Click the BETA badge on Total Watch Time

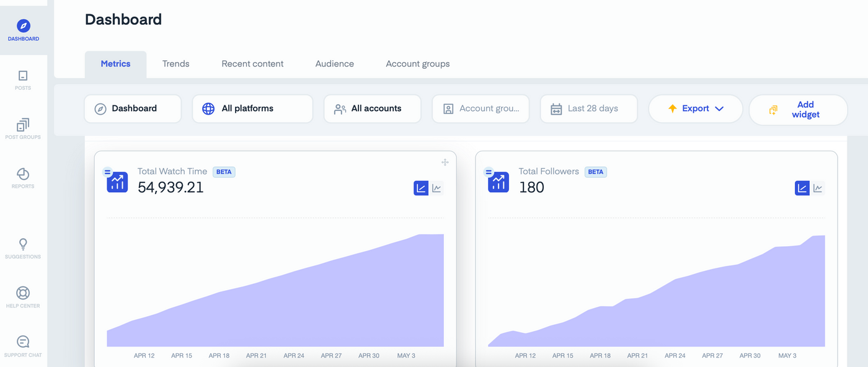point(224,172)
